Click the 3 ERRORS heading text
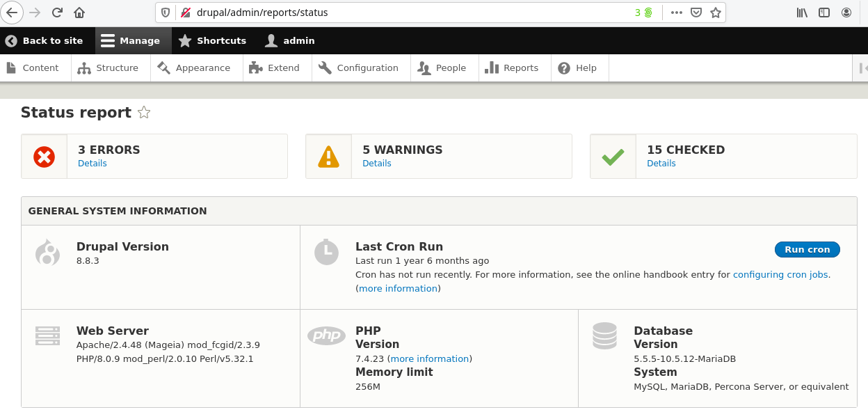 [109, 150]
